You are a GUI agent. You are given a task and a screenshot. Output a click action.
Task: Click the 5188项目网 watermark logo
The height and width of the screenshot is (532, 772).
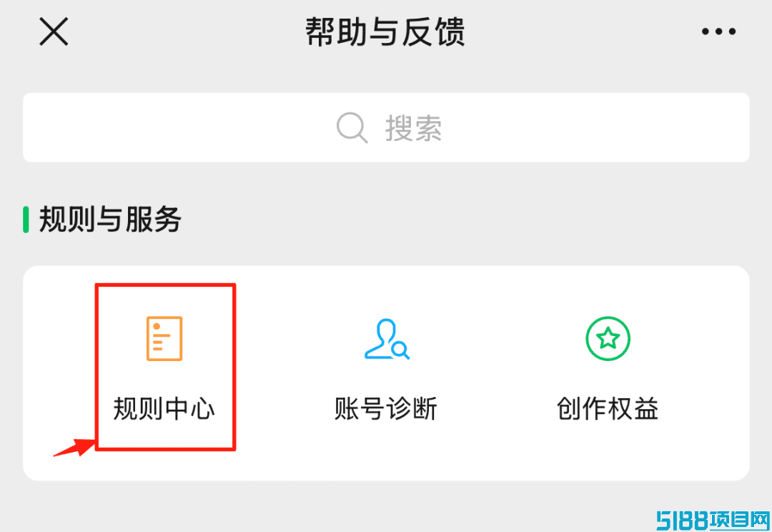(x=713, y=520)
